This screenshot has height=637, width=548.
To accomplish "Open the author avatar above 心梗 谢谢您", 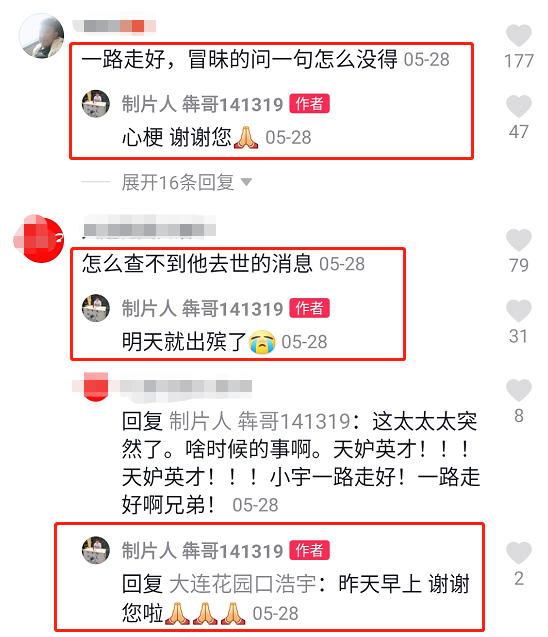I will [96, 104].
